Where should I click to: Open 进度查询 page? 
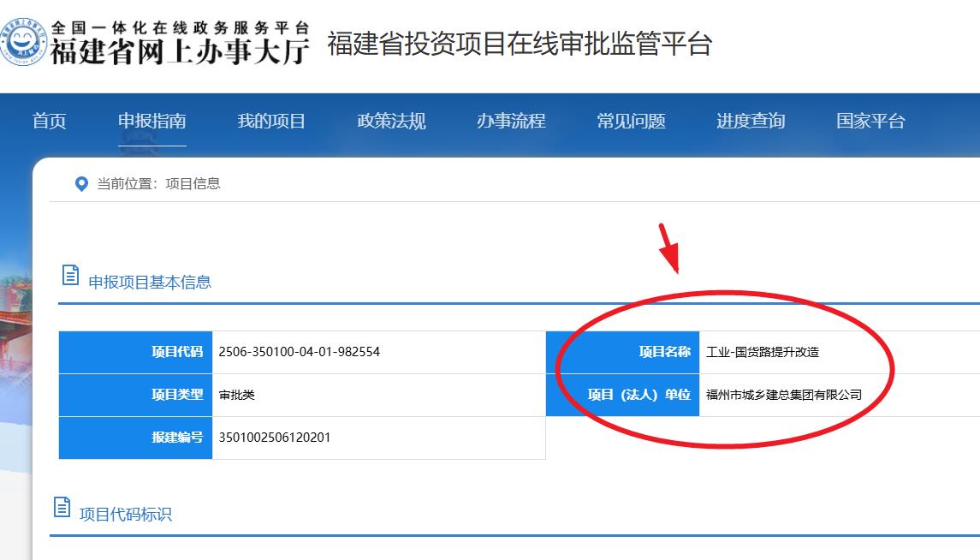751,121
